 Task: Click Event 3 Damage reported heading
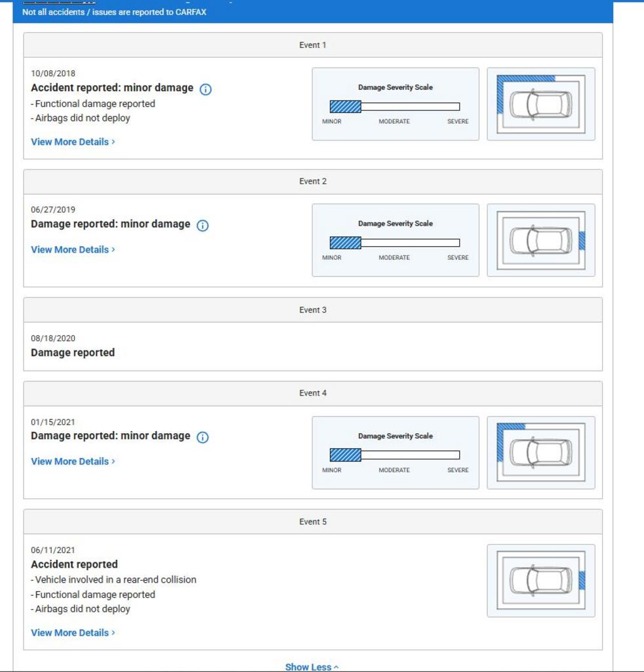(73, 353)
